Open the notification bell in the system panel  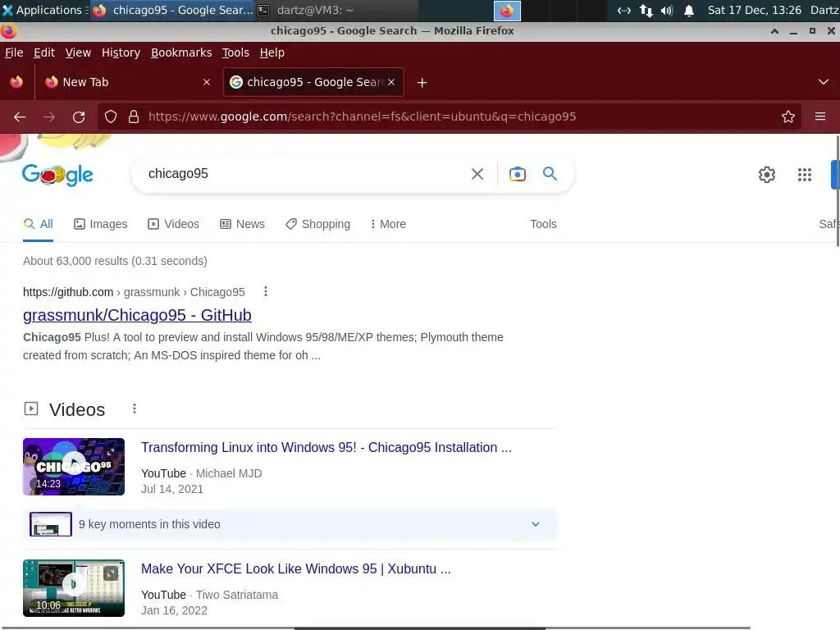point(688,10)
